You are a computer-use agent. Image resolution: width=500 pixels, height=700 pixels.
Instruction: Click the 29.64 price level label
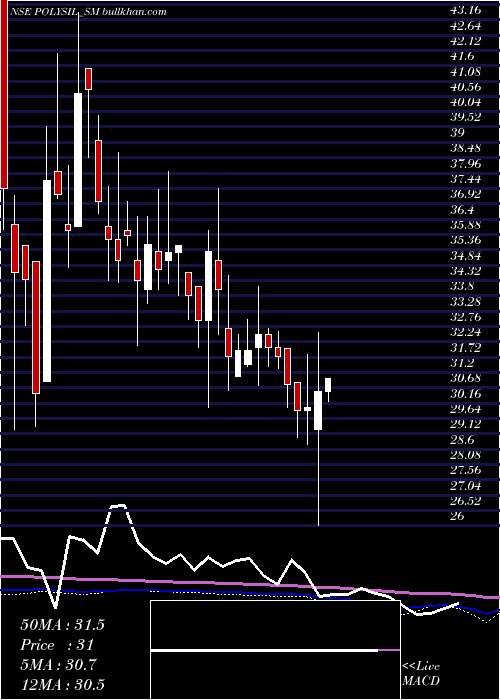point(467,408)
